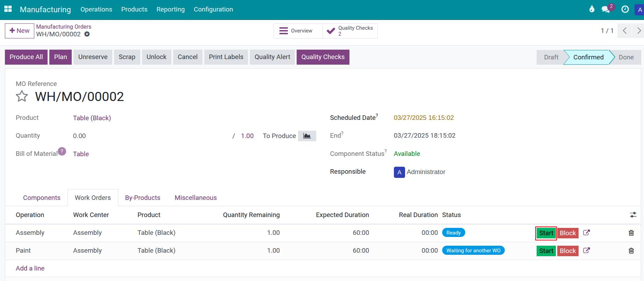The image size is (644, 281).
Task: Sort by the Operation column header
Action: pyautogui.click(x=30, y=215)
